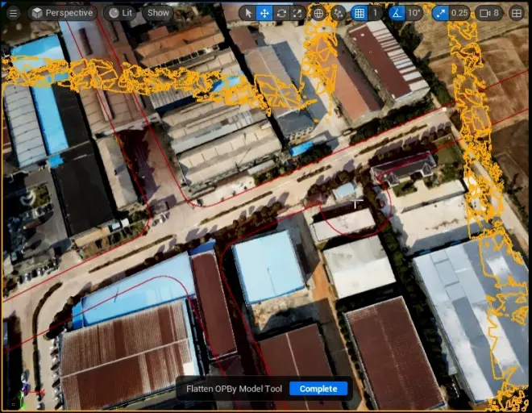Open rotation snap value 10° dropdown
The width and height of the screenshot is (532, 413).
[414, 13]
